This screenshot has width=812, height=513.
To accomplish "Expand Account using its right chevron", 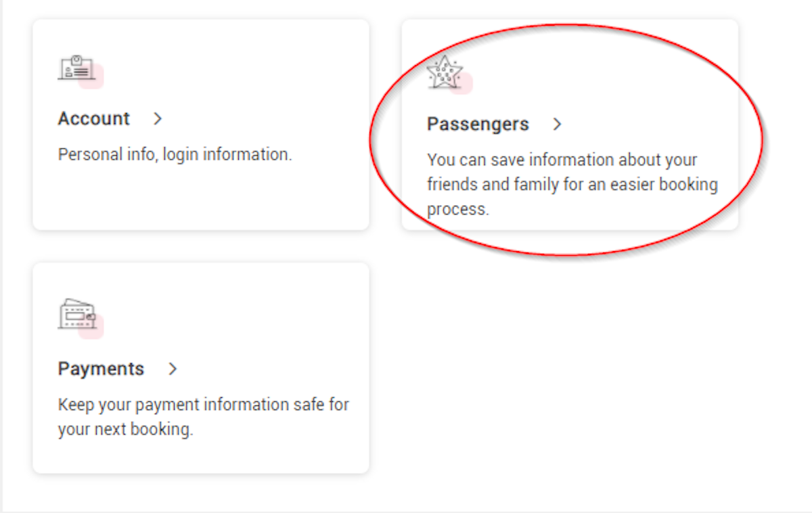I will coord(158,118).
